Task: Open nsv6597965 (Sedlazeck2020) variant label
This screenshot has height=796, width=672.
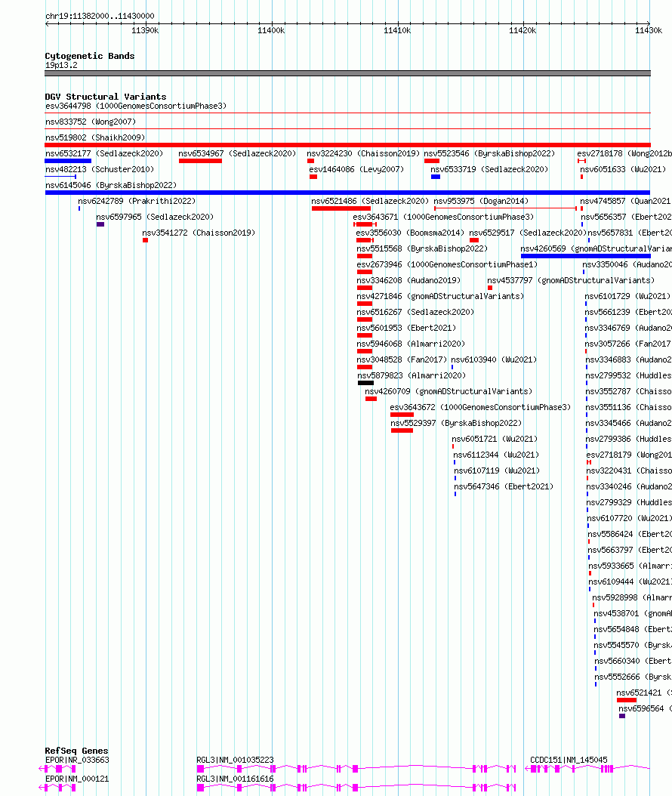Action: [155, 217]
